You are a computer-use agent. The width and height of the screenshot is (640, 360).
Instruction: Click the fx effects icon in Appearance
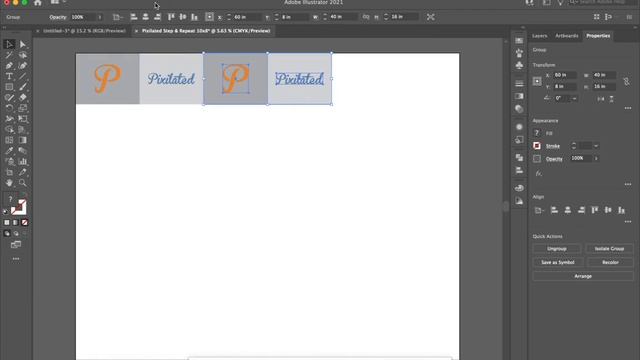pyautogui.click(x=539, y=173)
